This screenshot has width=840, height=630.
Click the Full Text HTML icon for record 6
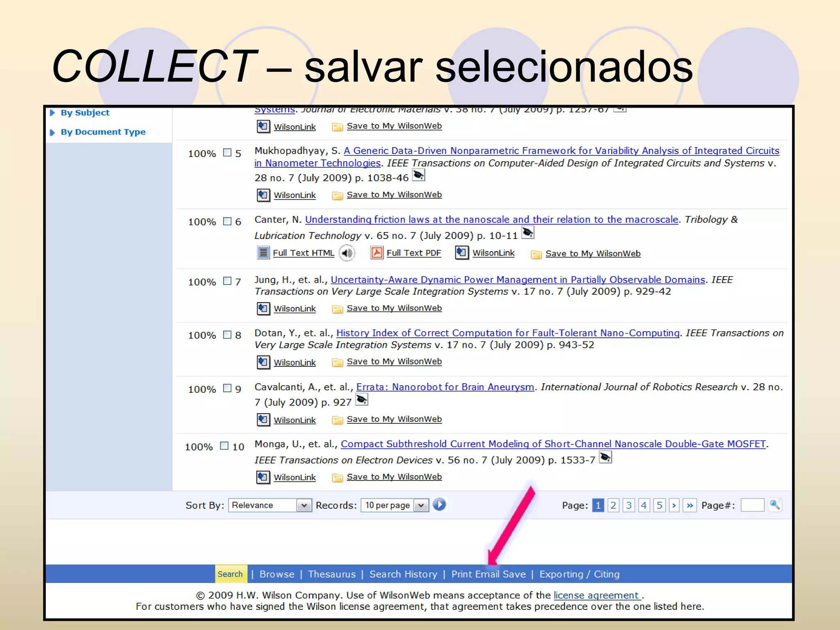(x=263, y=252)
